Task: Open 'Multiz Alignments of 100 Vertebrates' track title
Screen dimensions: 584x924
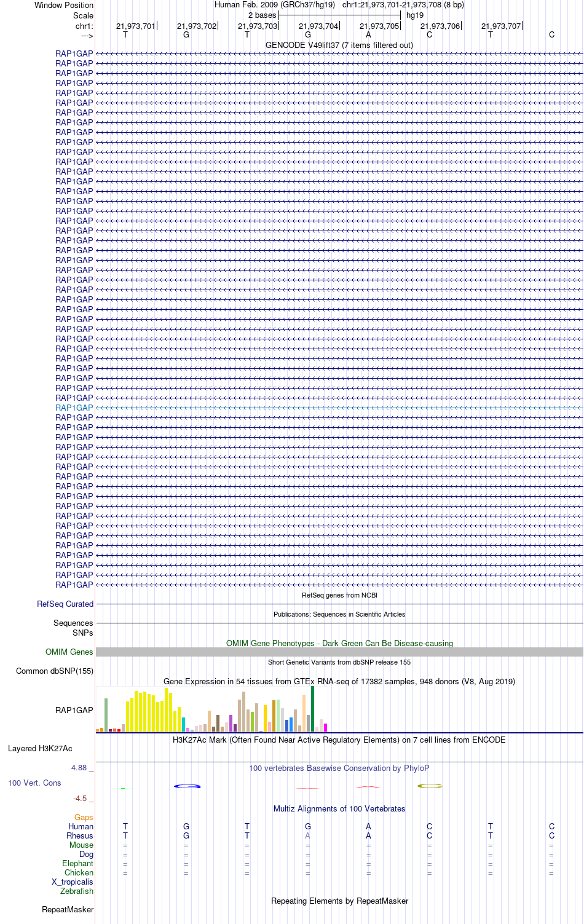Action: pyautogui.click(x=339, y=809)
